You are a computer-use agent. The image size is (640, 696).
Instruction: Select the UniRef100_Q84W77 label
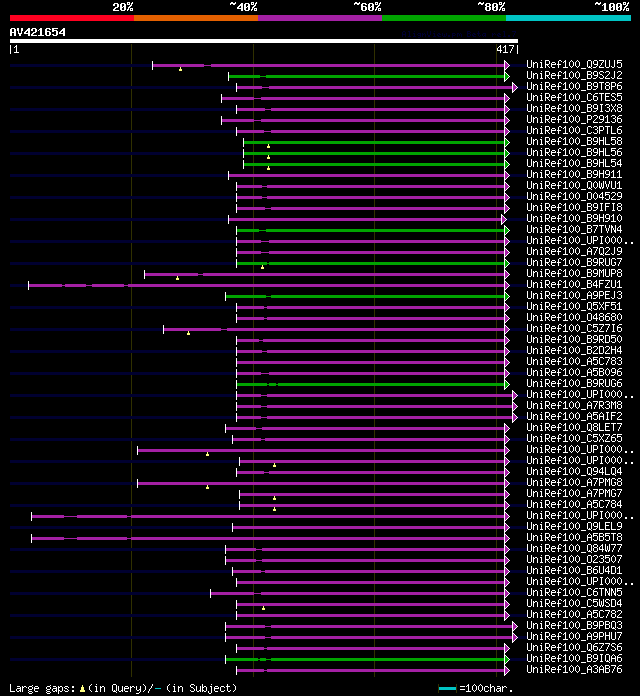[574, 548]
